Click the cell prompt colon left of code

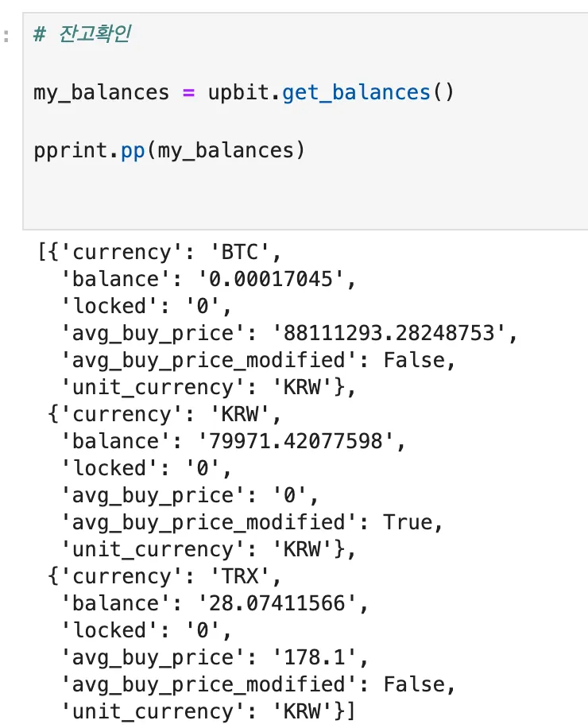(6, 35)
